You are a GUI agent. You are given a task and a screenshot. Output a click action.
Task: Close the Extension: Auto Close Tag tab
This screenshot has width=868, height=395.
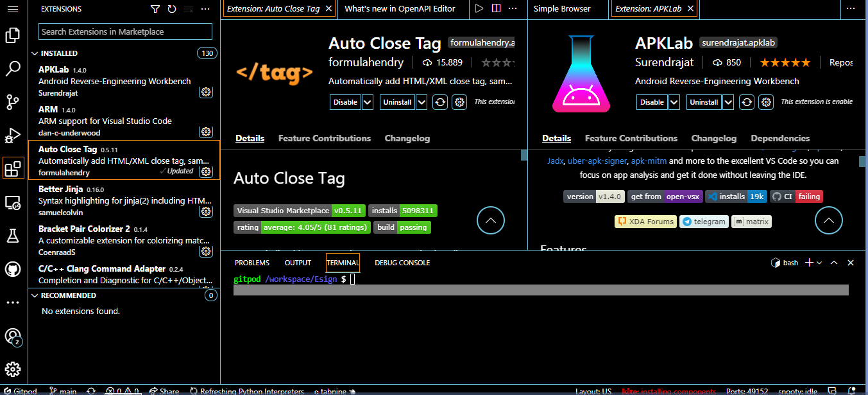(328, 9)
